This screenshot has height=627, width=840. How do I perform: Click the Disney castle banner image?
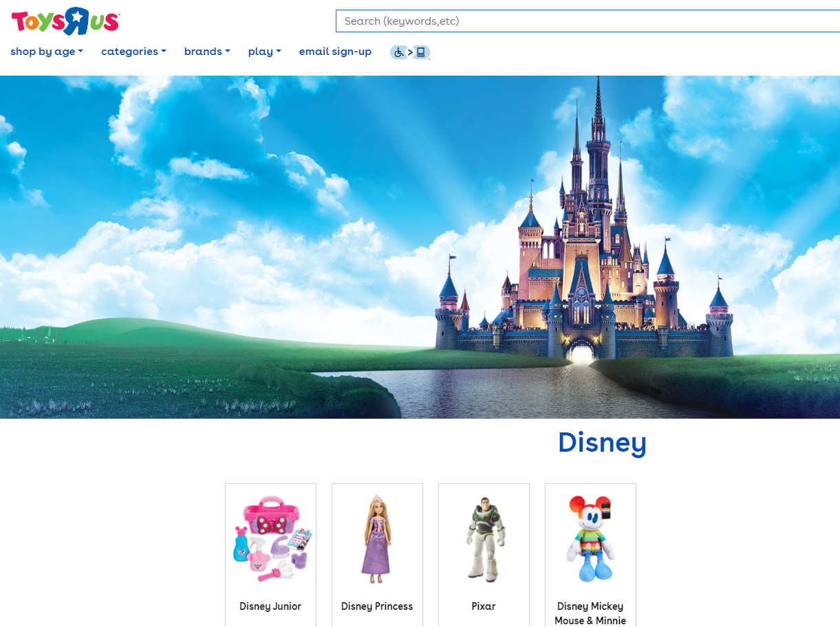tap(420, 247)
